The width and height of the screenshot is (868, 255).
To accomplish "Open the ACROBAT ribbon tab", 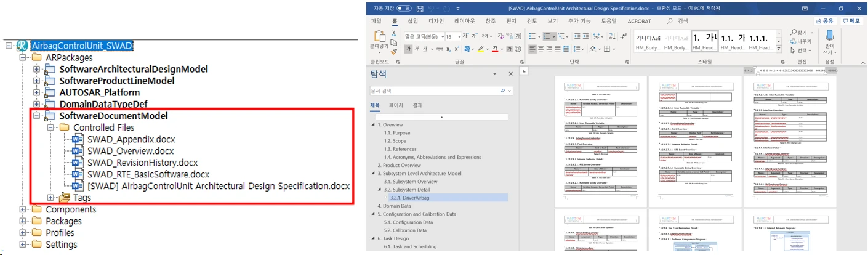I will pyautogui.click(x=638, y=20).
